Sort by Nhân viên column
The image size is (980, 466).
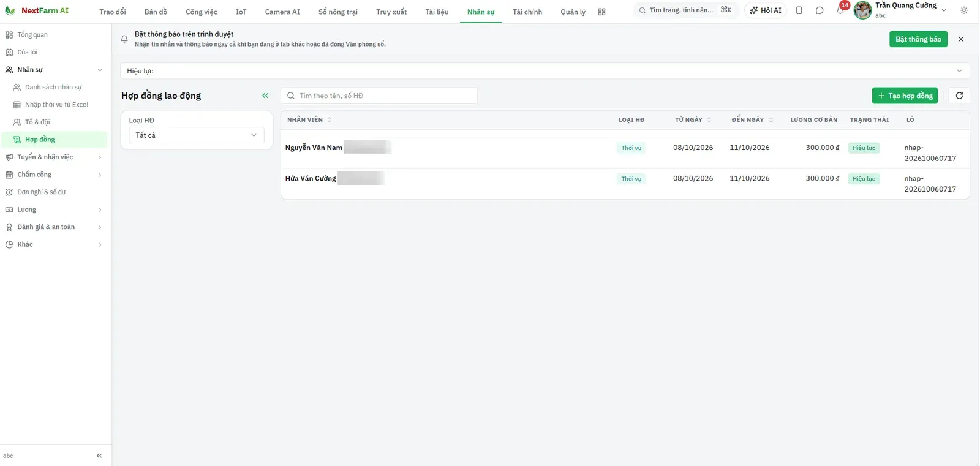(x=309, y=120)
